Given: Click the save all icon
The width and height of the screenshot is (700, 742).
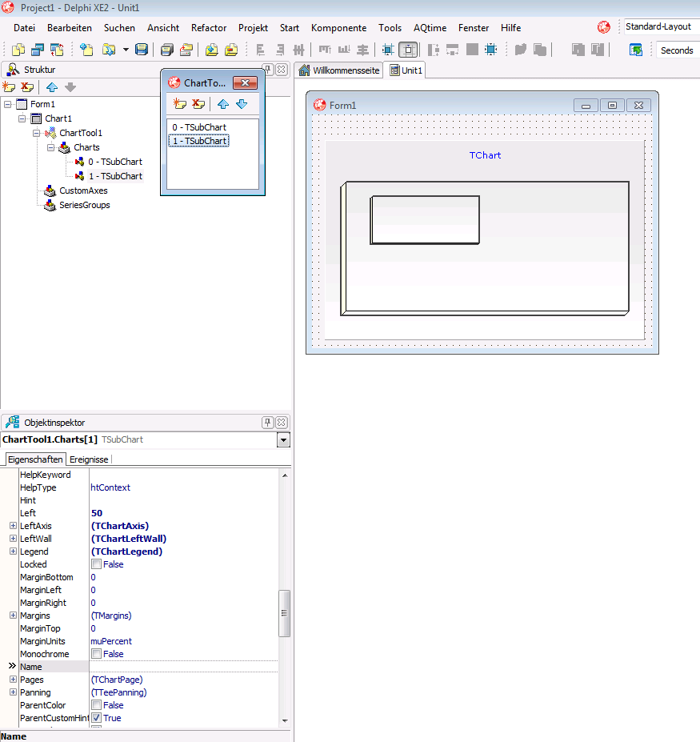Looking at the screenshot, I should pos(167,50).
